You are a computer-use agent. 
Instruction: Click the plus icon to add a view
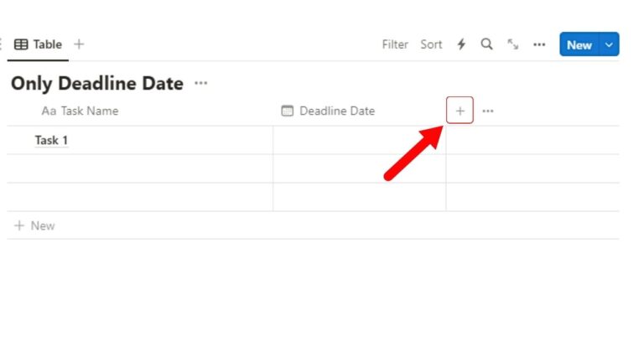79,44
